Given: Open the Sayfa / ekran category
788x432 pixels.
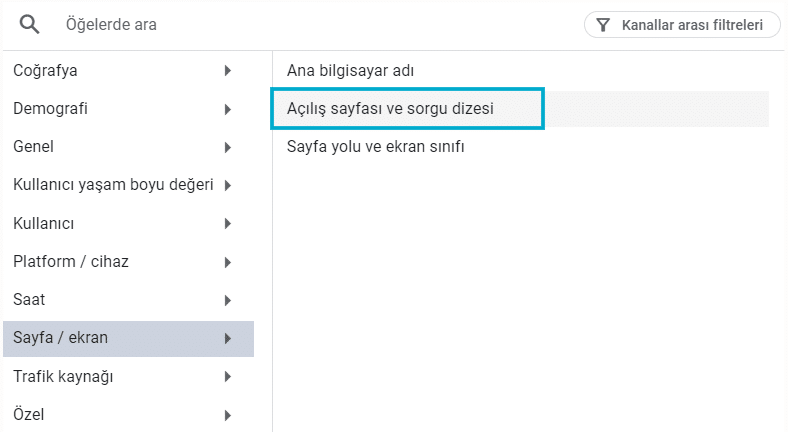Looking at the screenshot, I should coord(60,338).
